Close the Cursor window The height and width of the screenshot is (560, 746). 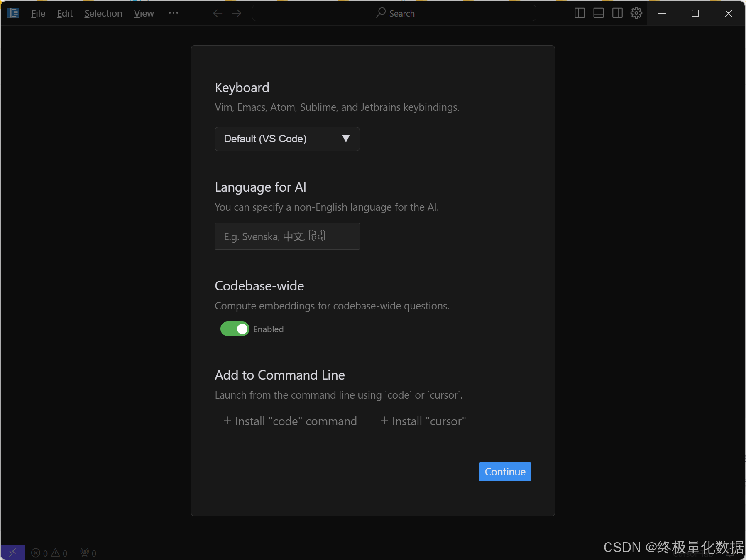729,13
